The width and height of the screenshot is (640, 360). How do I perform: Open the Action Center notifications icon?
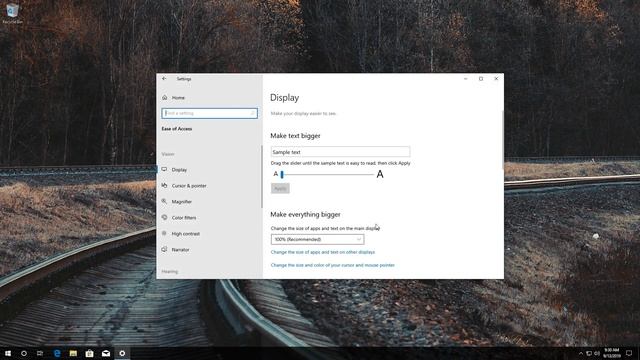tap(629, 353)
